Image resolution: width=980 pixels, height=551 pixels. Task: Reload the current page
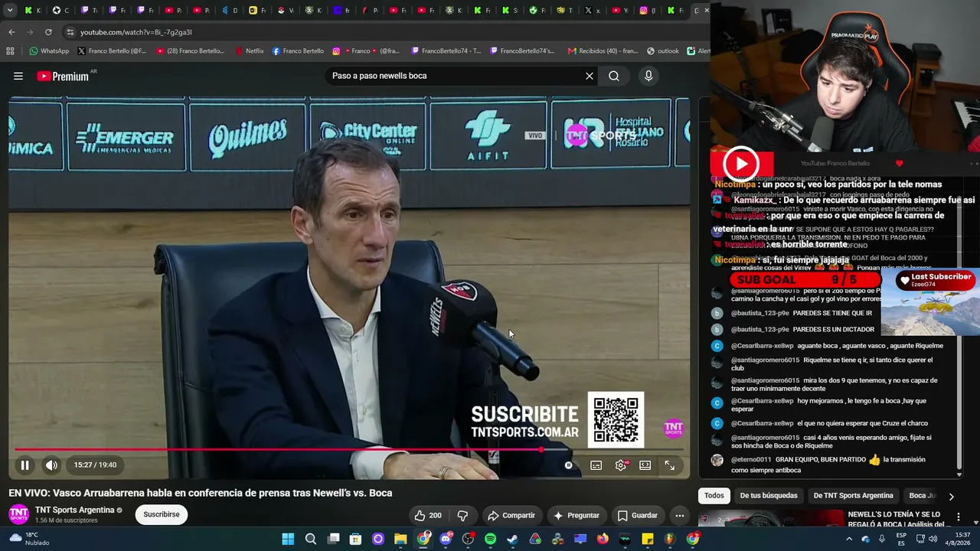tap(48, 32)
